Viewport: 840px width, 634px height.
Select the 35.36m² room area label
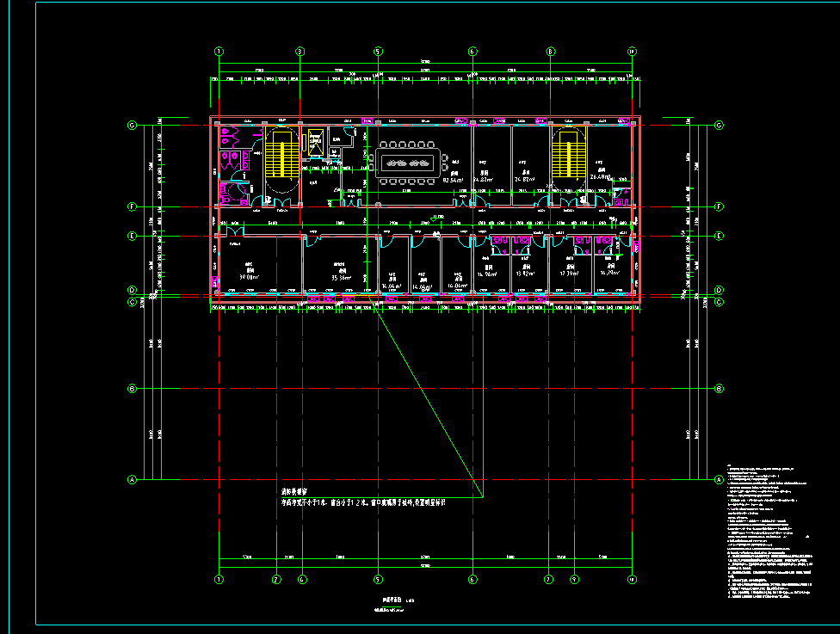tap(341, 278)
